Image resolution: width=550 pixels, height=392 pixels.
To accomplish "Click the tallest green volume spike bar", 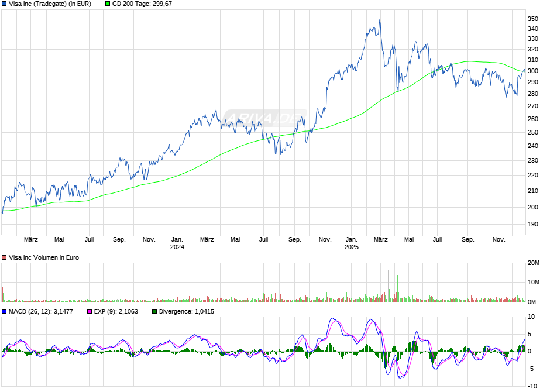I will (x=387, y=285).
